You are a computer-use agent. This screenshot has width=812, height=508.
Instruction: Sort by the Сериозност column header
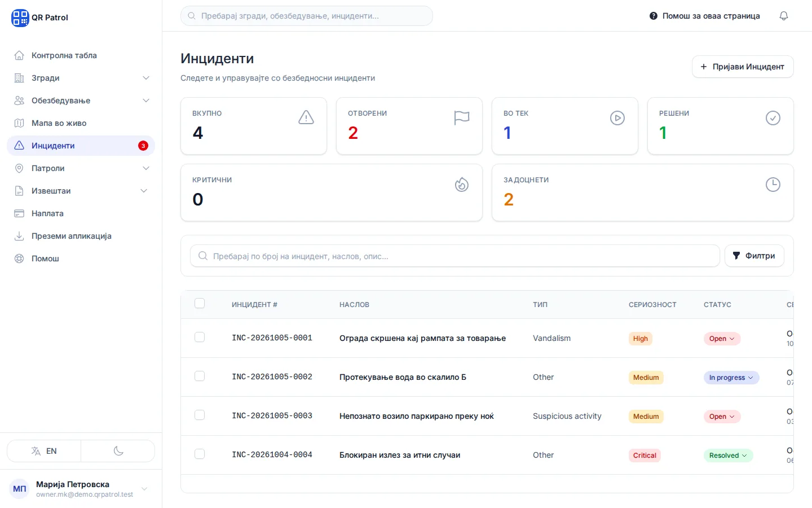[x=652, y=305]
